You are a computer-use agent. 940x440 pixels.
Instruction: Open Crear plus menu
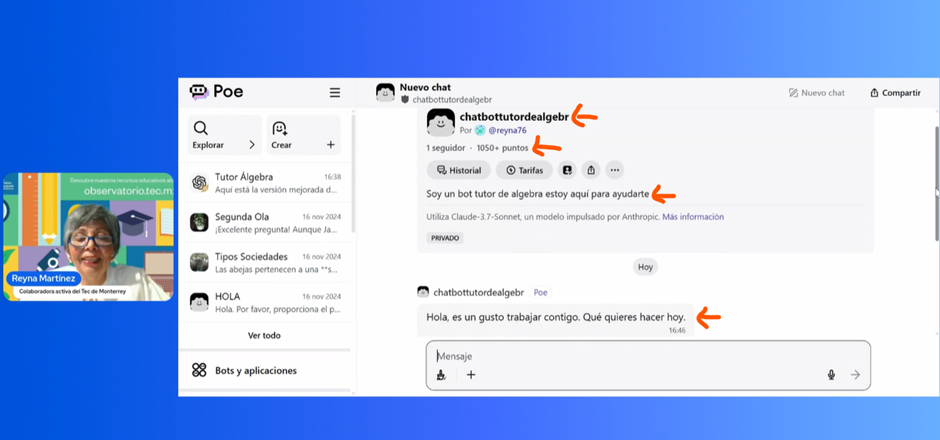coord(331,145)
